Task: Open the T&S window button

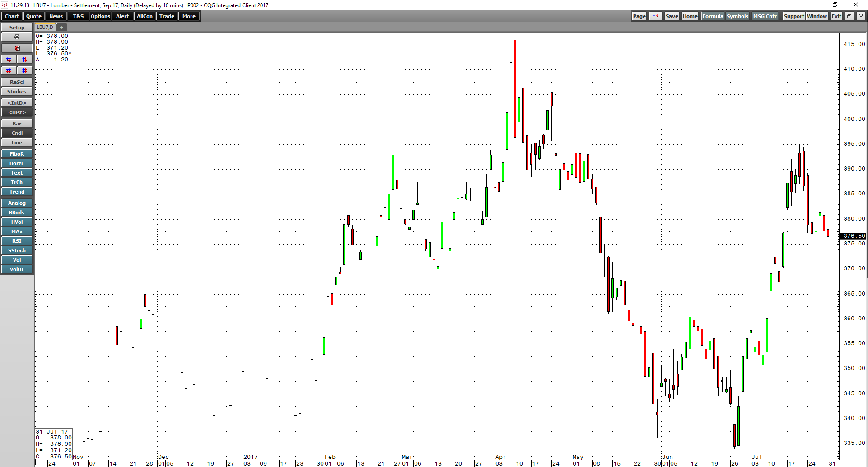Action: pos(78,16)
